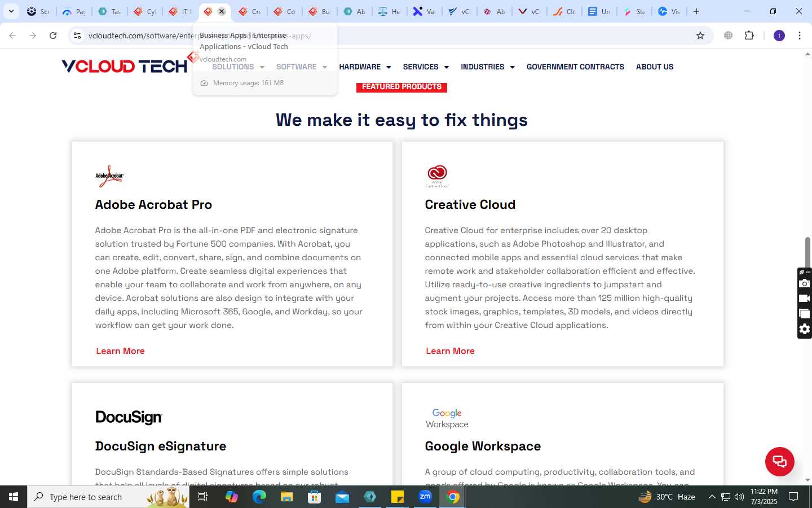Switch to the 'Cyl' tab

145,11
